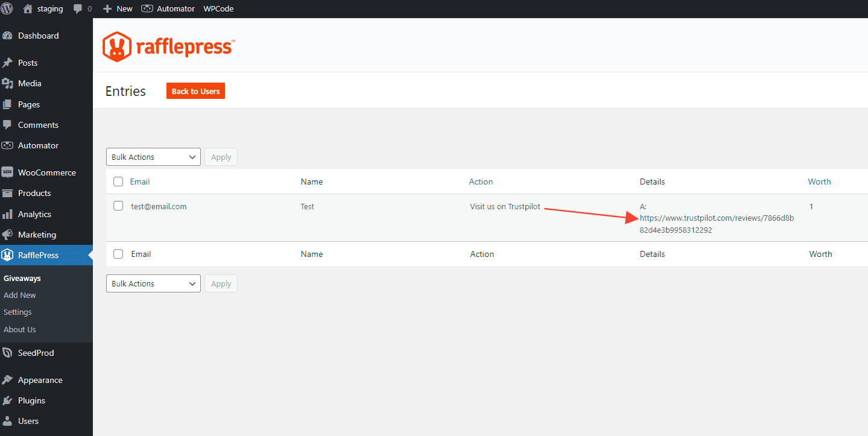Sort by Action column header
Image resolution: width=868 pixels, height=436 pixels.
coord(481,182)
